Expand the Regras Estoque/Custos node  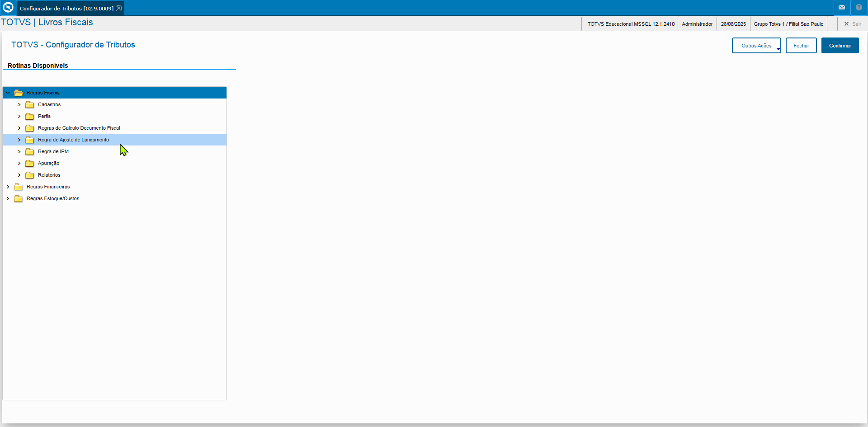tap(8, 198)
